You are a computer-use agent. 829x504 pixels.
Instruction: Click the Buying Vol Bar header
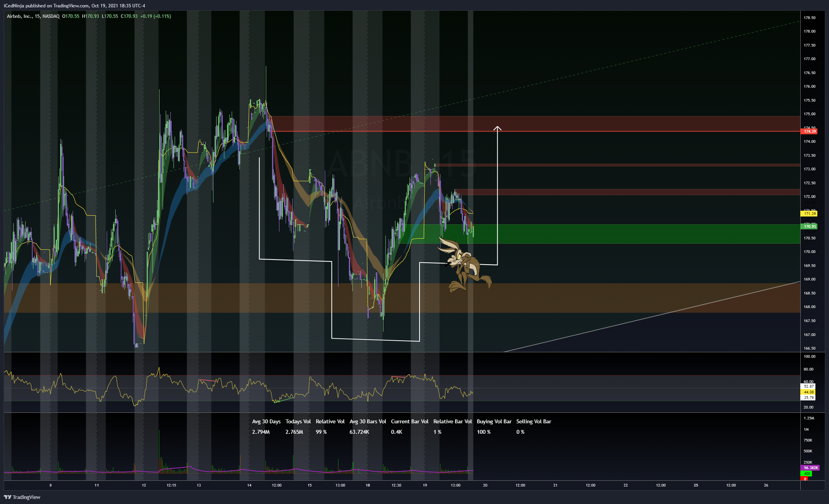494,422
